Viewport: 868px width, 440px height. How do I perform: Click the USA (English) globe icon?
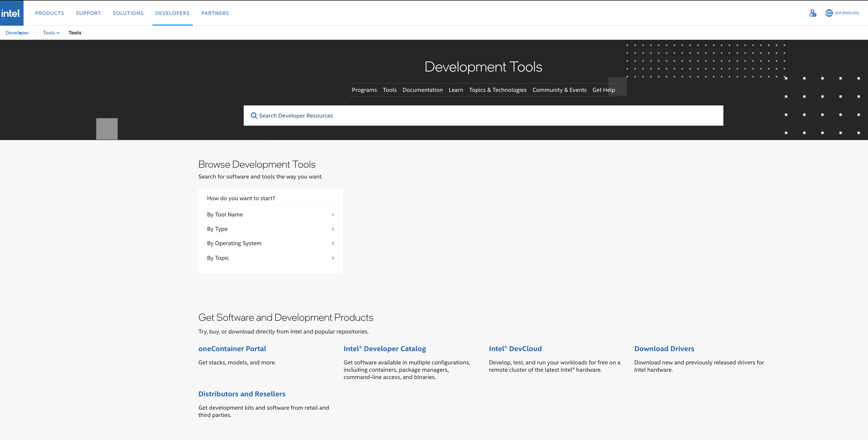(x=830, y=13)
